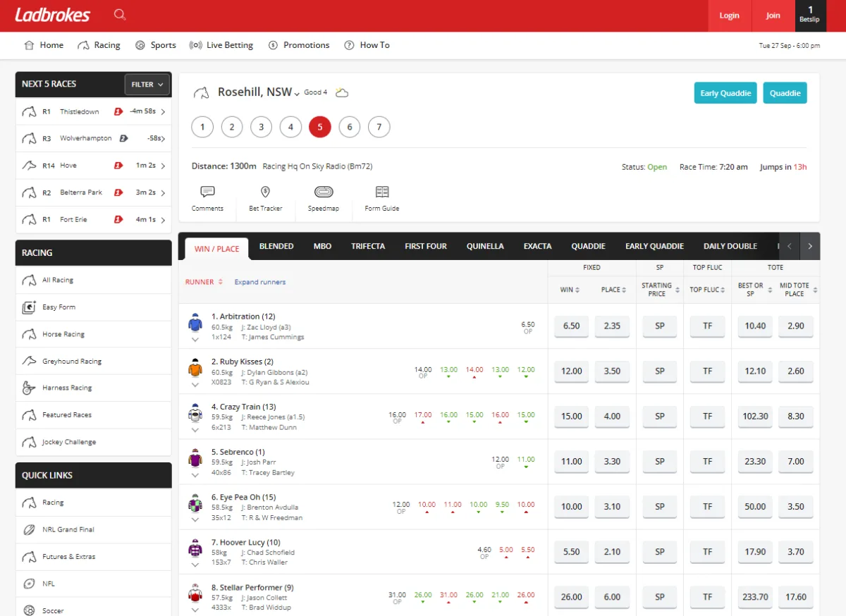The width and height of the screenshot is (846, 616).
Task: Click Ruby Kisses' orange jockey silk icon
Action: [x=195, y=369]
